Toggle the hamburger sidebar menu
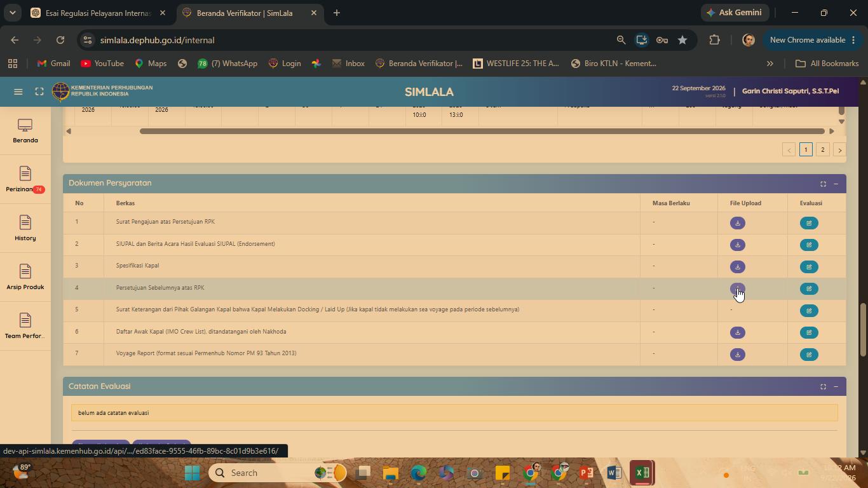Image resolution: width=868 pixels, height=488 pixels. tap(18, 91)
